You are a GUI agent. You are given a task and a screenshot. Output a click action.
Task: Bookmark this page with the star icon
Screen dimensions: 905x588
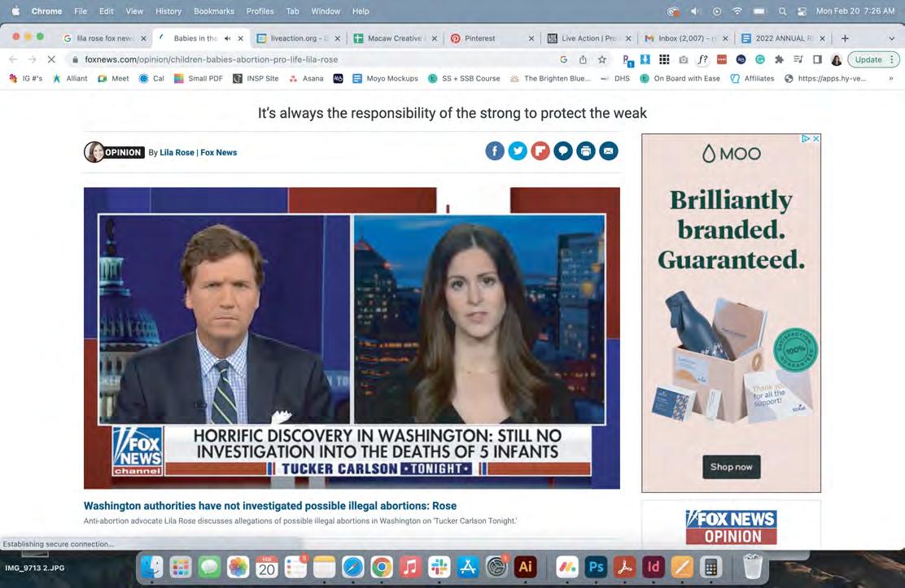click(x=602, y=59)
